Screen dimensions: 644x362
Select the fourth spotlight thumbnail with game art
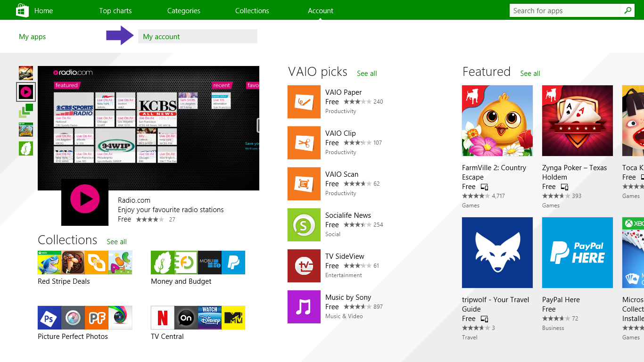tap(26, 130)
